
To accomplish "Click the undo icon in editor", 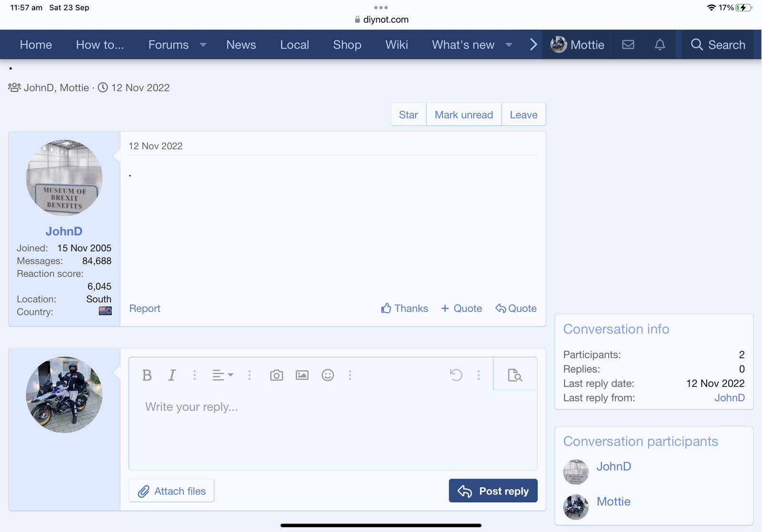I will [x=456, y=375].
